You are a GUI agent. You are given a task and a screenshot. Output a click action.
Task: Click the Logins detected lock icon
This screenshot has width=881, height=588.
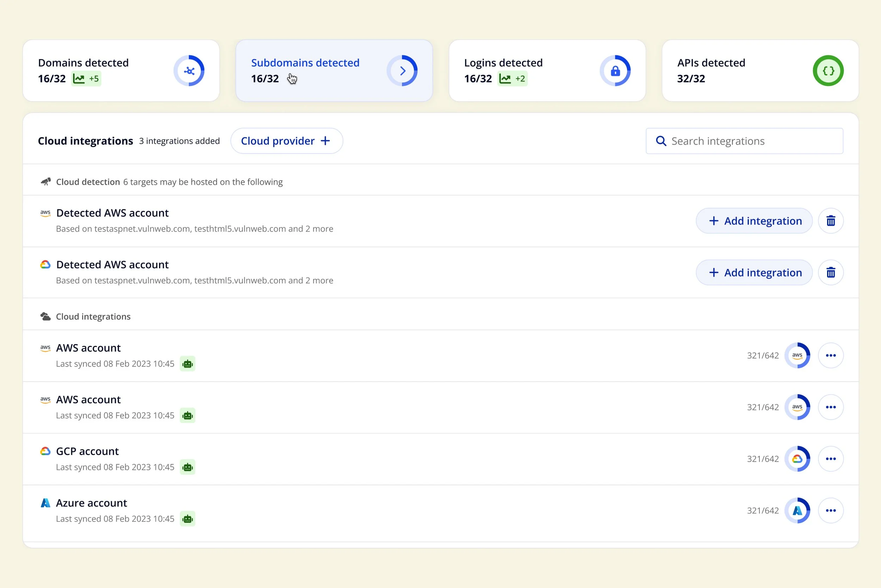pos(615,71)
